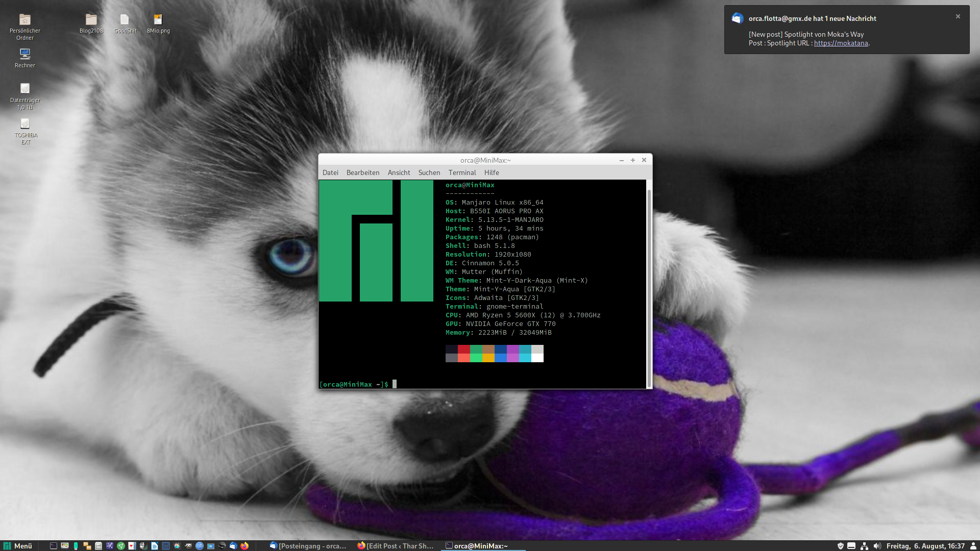This screenshot has height=551, width=980.
Task: Select the 8Mio.png file on desktop
Action: (x=158, y=23)
